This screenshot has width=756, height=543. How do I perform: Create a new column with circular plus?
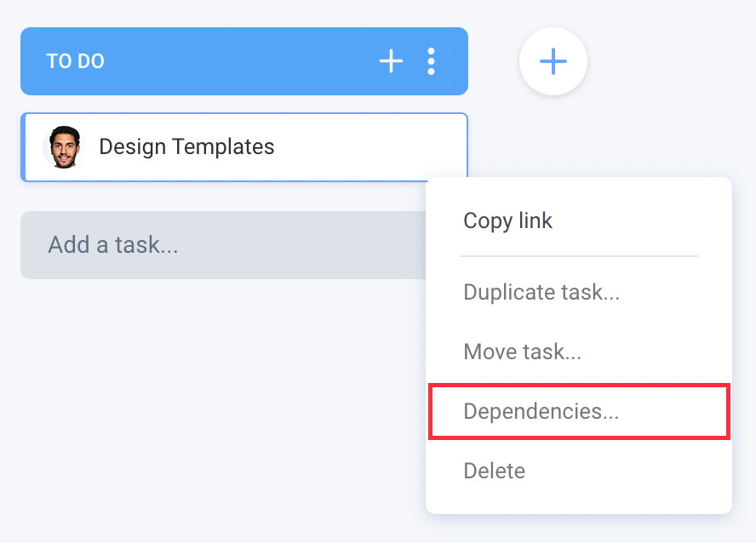pos(553,61)
